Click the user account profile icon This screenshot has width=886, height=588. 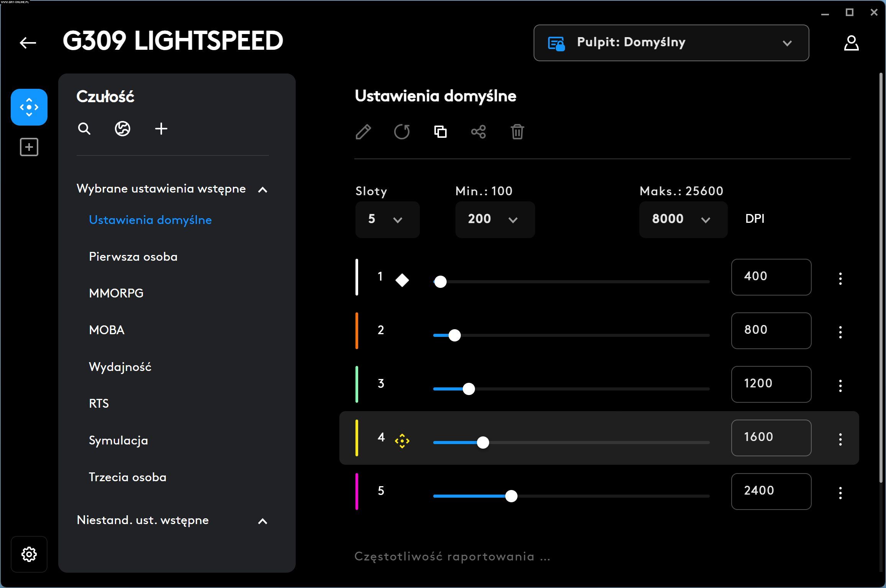click(x=851, y=43)
